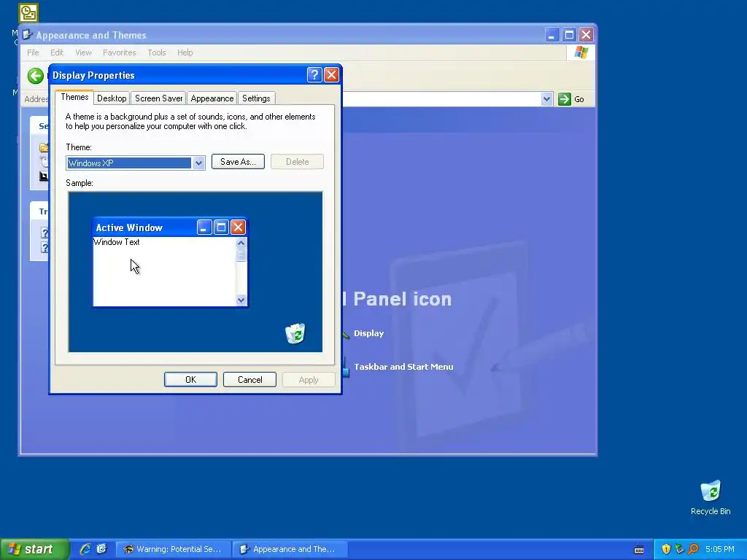Switch to the Appearance tab

212,98
